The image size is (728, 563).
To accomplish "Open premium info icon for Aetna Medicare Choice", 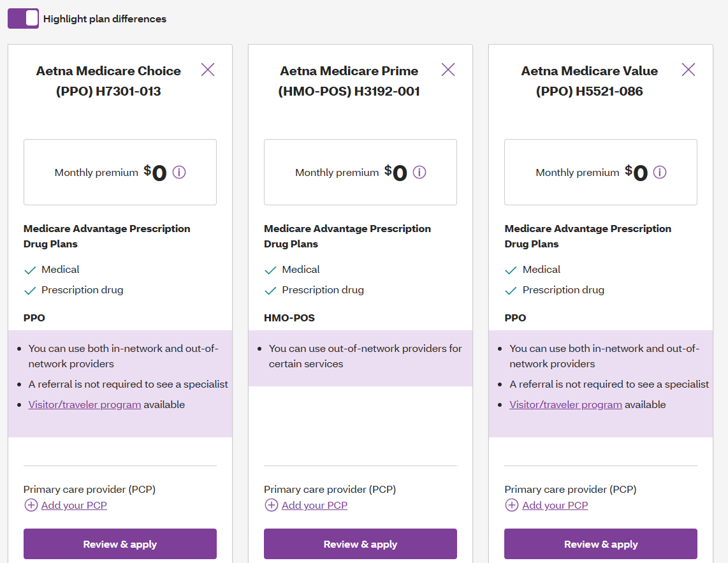I will click(179, 172).
